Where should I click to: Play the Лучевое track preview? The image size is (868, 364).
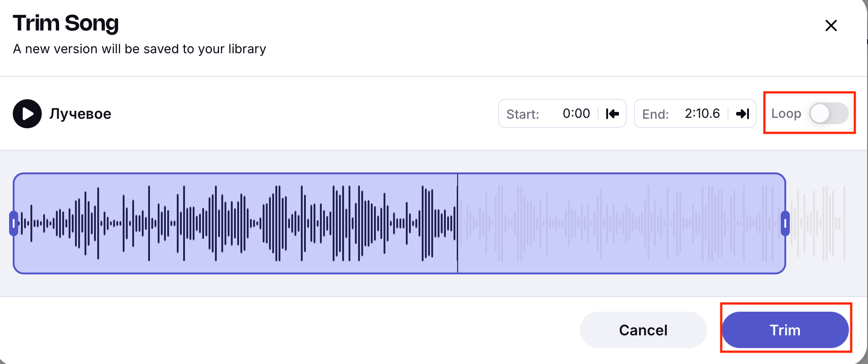[27, 114]
